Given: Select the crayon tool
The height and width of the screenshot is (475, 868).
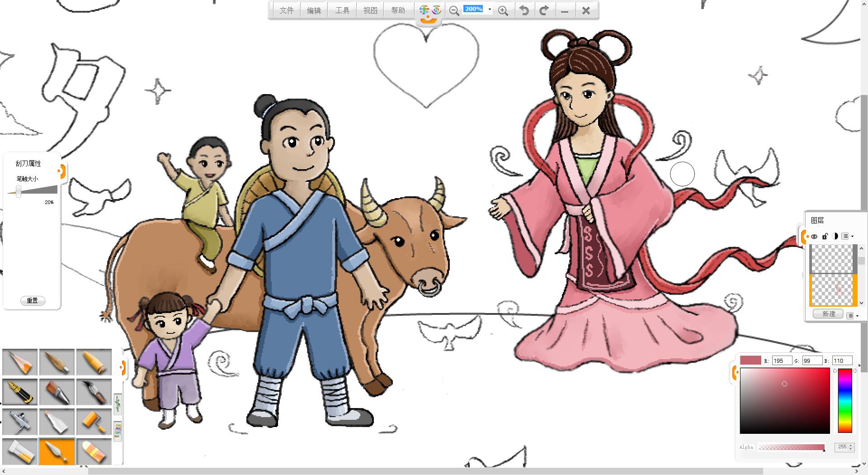Looking at the screenshot, I should coord(94,362).
